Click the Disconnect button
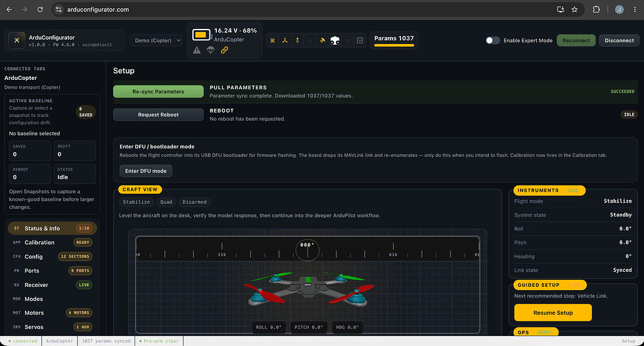This screenshot has width=644, height=346. click(x=619, y=40)
